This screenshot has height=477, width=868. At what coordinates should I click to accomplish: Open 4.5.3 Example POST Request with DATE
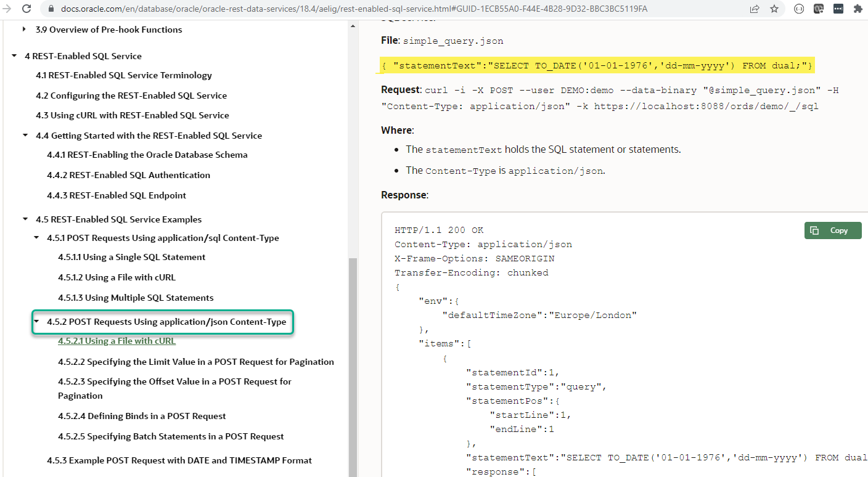pyautogui.click(x=179, y=460)
